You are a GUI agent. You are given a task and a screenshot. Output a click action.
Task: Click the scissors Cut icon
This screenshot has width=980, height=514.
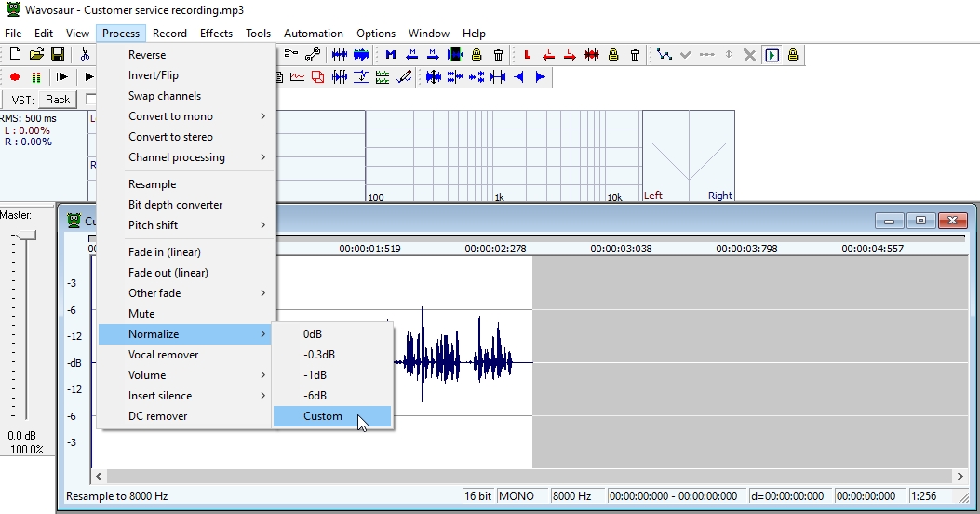85,55
